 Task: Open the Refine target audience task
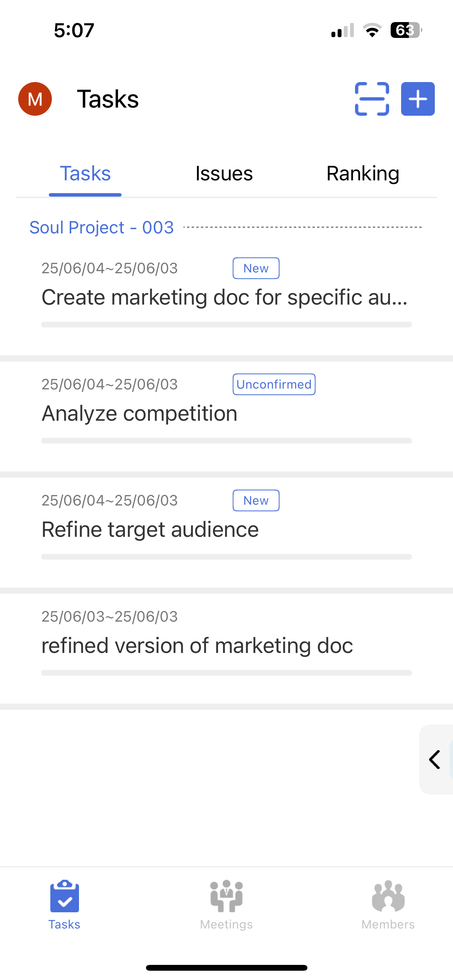click(x=150, y=529)
